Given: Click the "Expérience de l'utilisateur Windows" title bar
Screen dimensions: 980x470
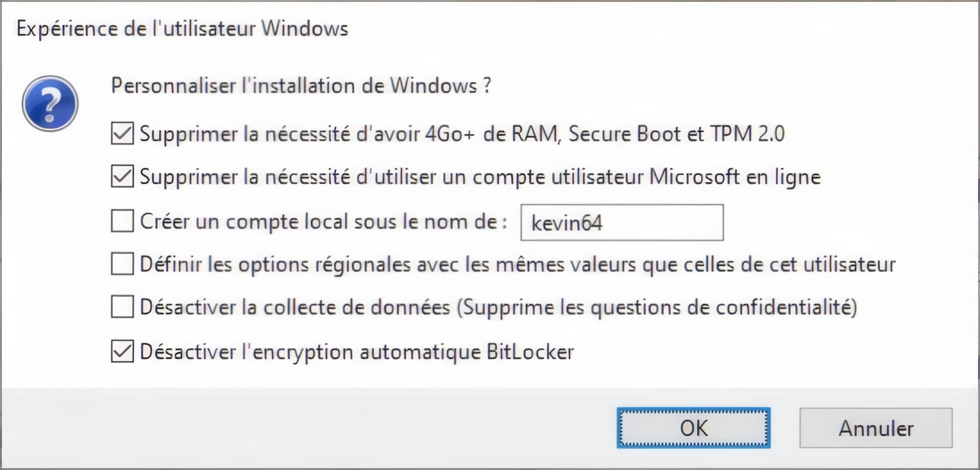Looking at the screenshot, I should 182,29.
